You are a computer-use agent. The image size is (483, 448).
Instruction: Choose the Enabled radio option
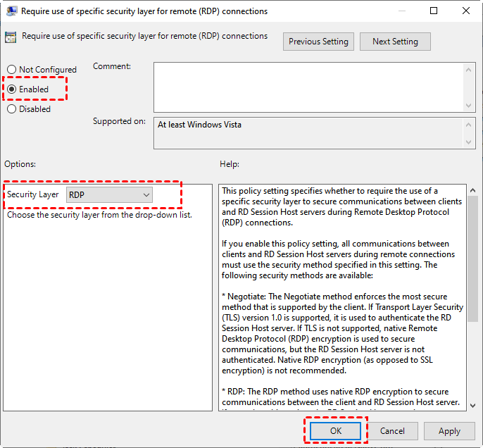click(11, 89)
